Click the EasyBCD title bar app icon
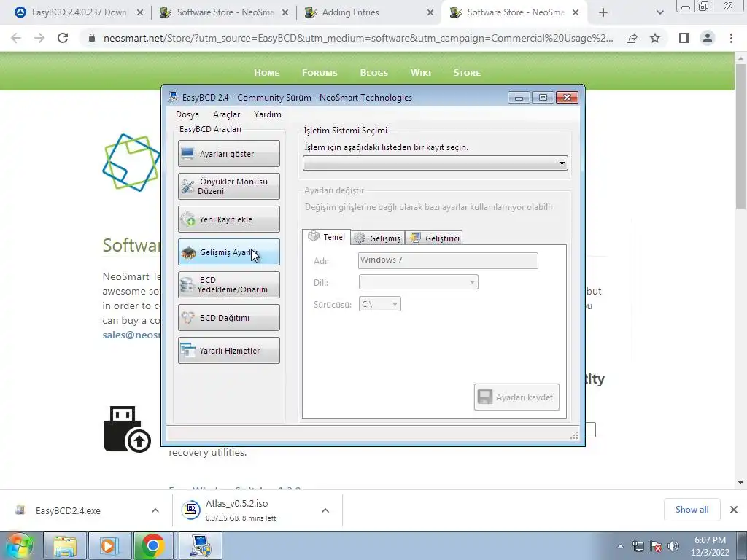This screenshot has width=747, height=560. (x=173, y=97)
